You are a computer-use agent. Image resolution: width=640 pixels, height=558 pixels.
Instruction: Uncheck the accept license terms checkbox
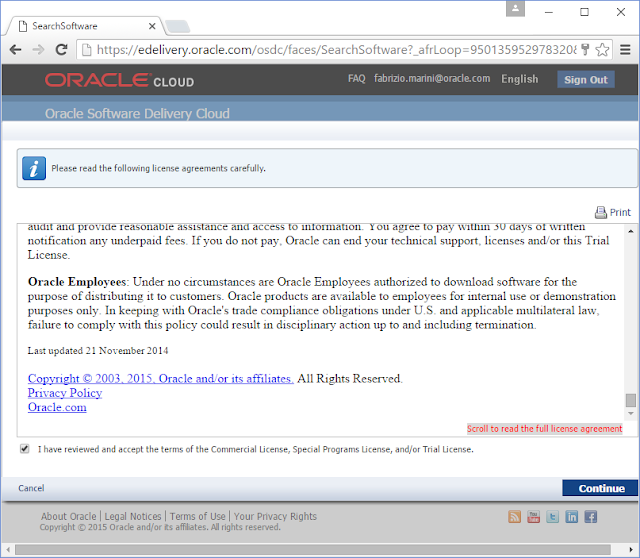click(24, 449)
